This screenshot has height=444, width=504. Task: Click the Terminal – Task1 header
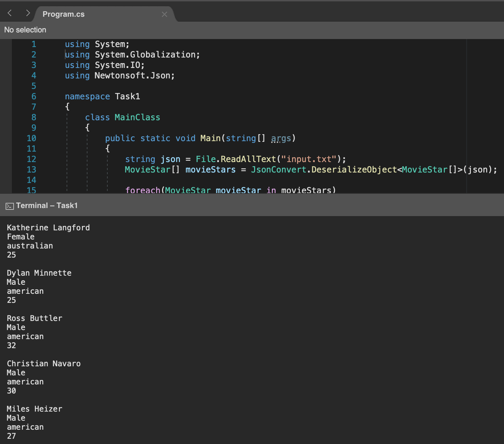coord(47,206)
